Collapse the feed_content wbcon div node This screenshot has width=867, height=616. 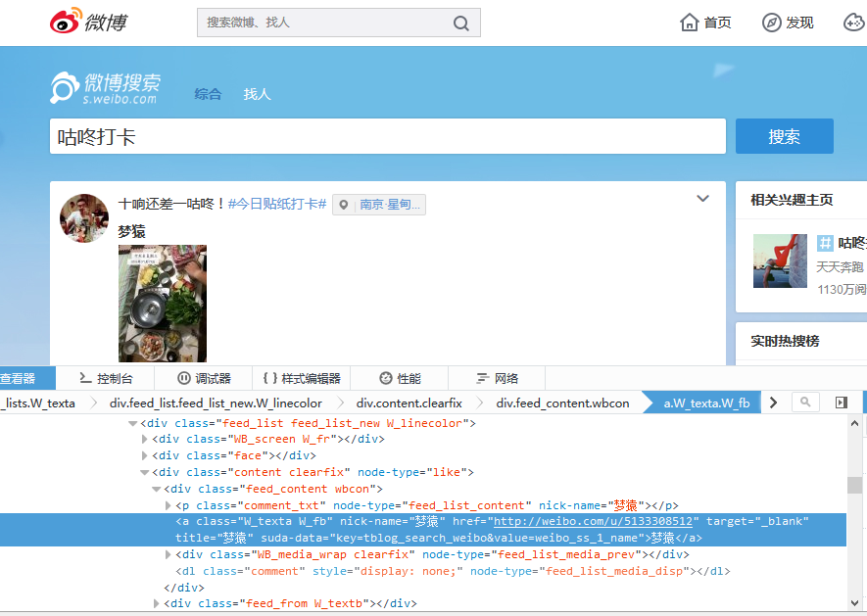click(x=156, y=489)
